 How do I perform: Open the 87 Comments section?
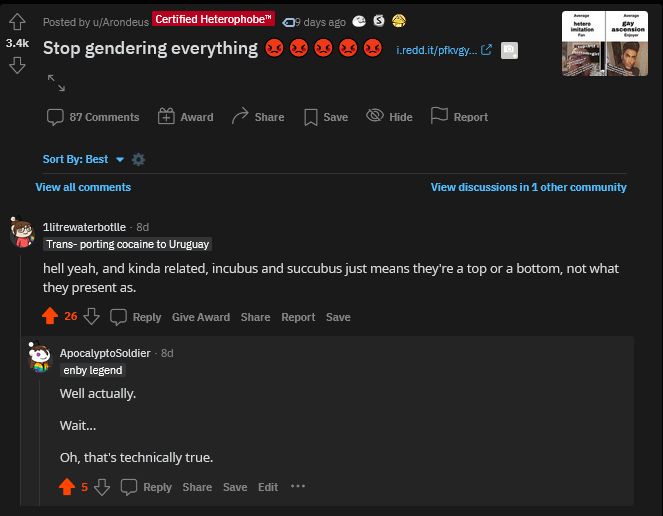(93, 117)
